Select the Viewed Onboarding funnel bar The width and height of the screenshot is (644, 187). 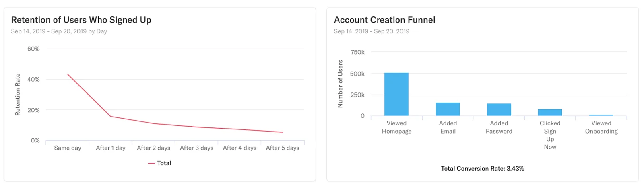tap(601, 115)
